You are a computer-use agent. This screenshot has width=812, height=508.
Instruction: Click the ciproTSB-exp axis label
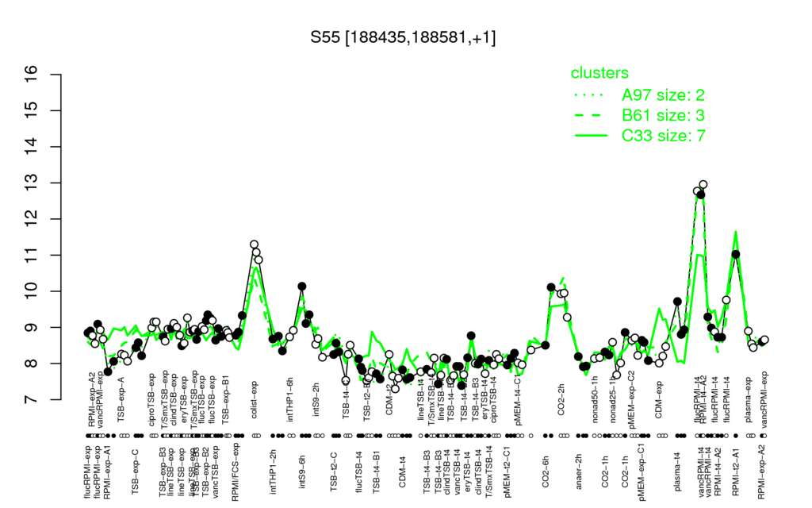click(x=152, y=400)
